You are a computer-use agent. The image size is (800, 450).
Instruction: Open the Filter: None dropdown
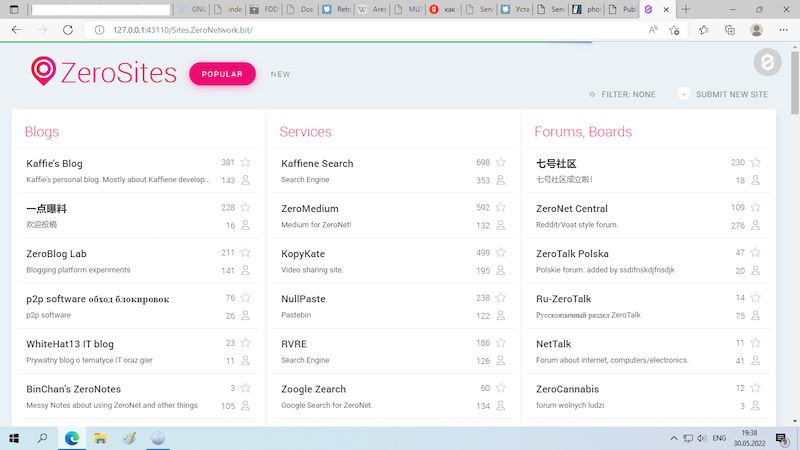click(x=622, y=95)
